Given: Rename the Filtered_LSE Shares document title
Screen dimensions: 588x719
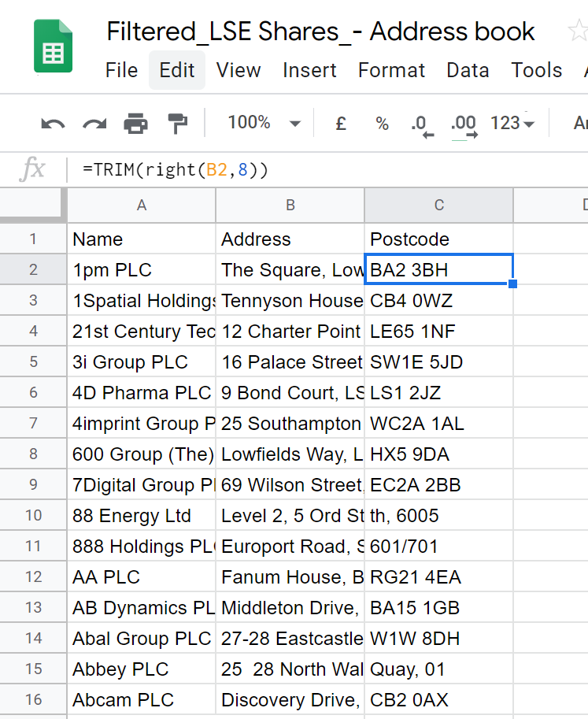Looking at the screenshot, I should [x=320, y=32].
